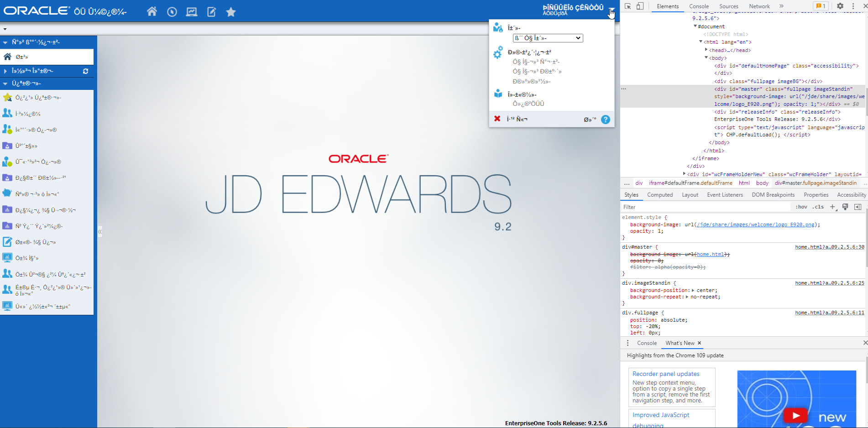Switch to the Computed tab in Styles pane
868x428 pixels.
click(x=660, y=194)
